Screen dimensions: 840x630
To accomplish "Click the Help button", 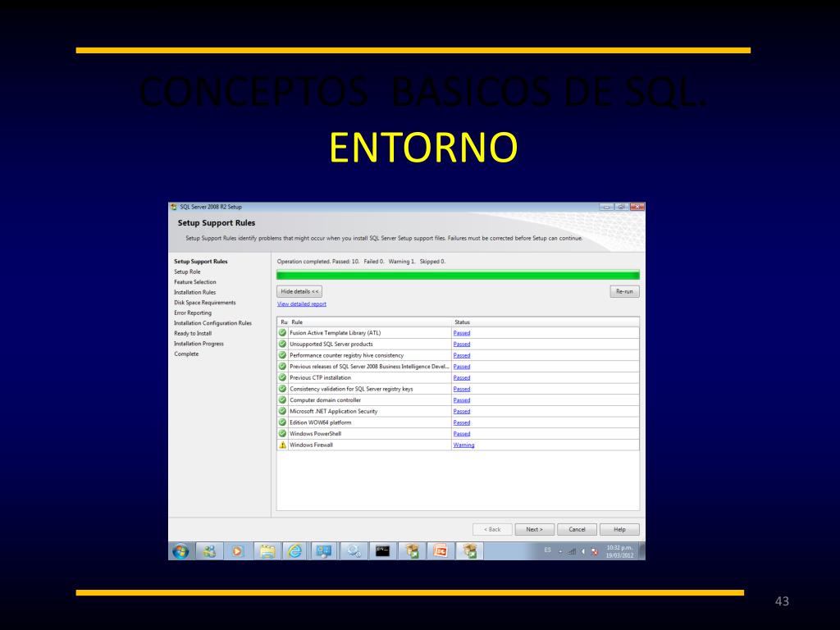I will [620, 529].
